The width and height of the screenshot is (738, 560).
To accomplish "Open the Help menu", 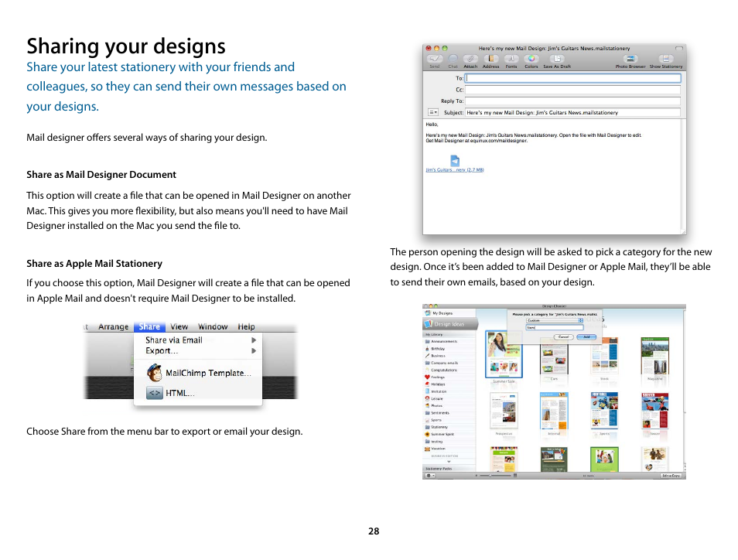I will pyautogui.click(x=246, y=326).
